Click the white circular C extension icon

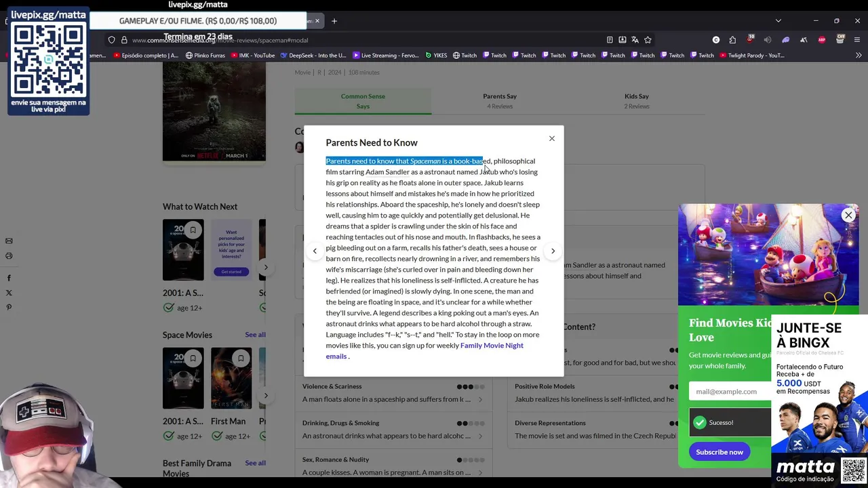coord(716,40)
